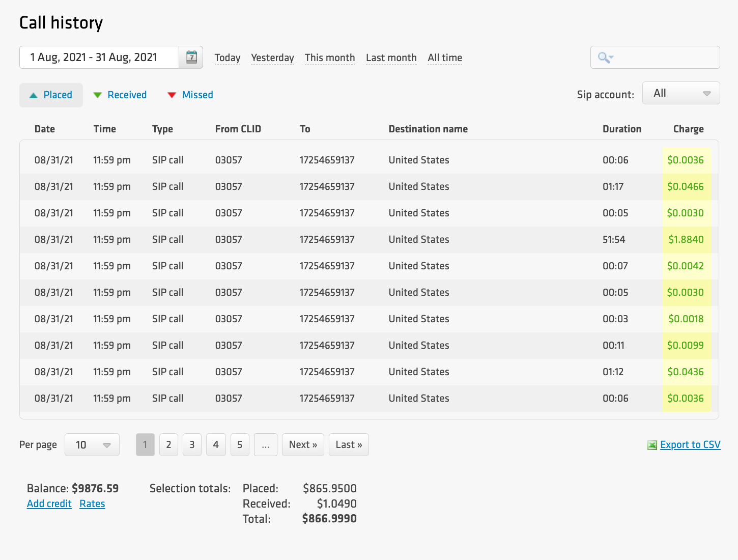Open the Rates link
Screen dimensions: 738x560
tap(92, 503)
